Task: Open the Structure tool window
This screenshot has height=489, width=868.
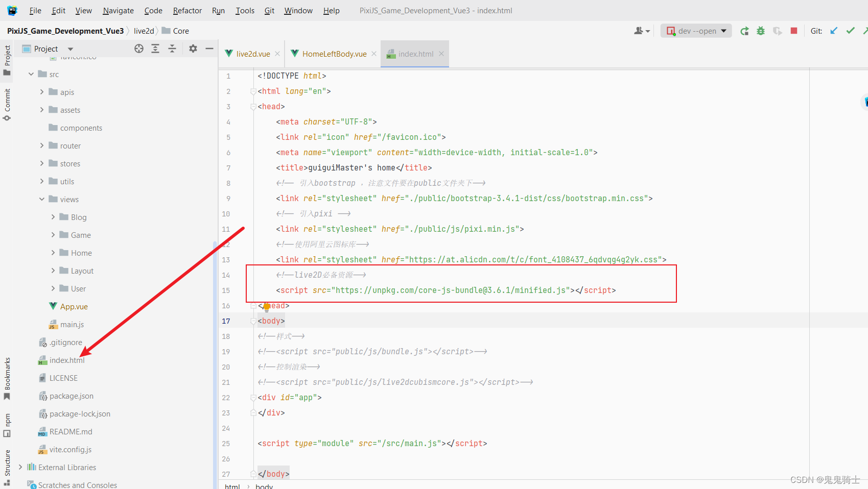Action: pyautogui.click(x=7, y=468)
